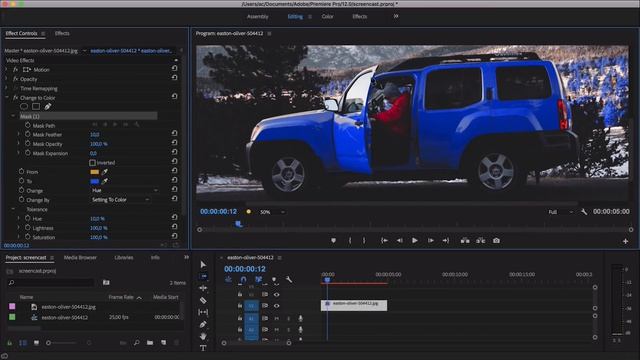The width and height of the screenshot is (640, 360).
Task: Select the Razor tool
Action: click(x=203, y=300)
